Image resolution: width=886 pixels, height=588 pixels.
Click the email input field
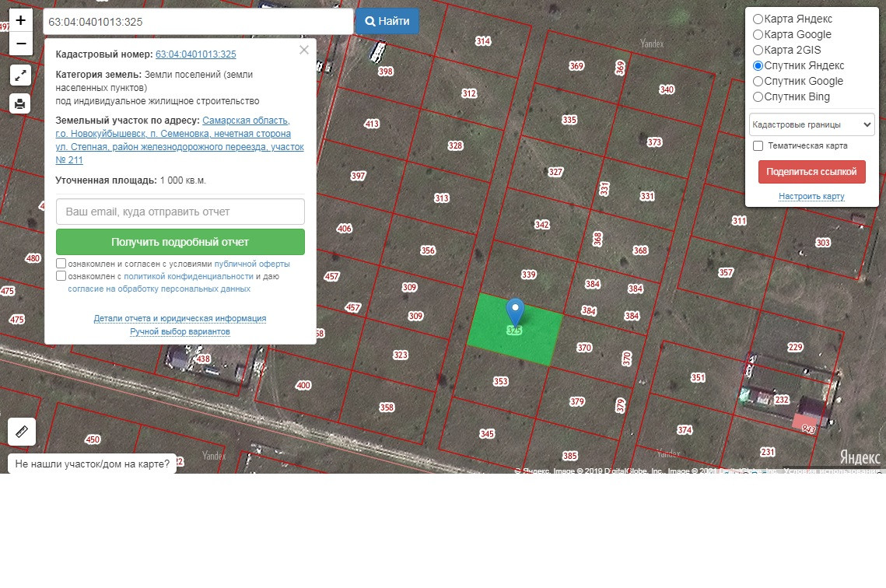tap(180, 212)
